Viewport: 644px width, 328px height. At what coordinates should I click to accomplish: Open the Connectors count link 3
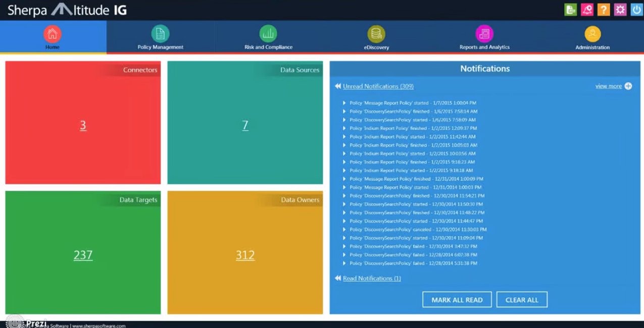pos(83,125)
